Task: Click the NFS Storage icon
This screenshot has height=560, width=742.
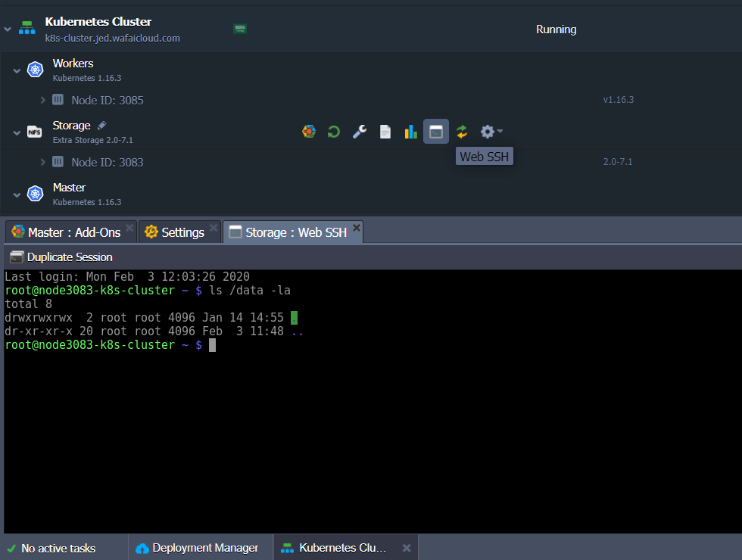Action: point(35,132)
